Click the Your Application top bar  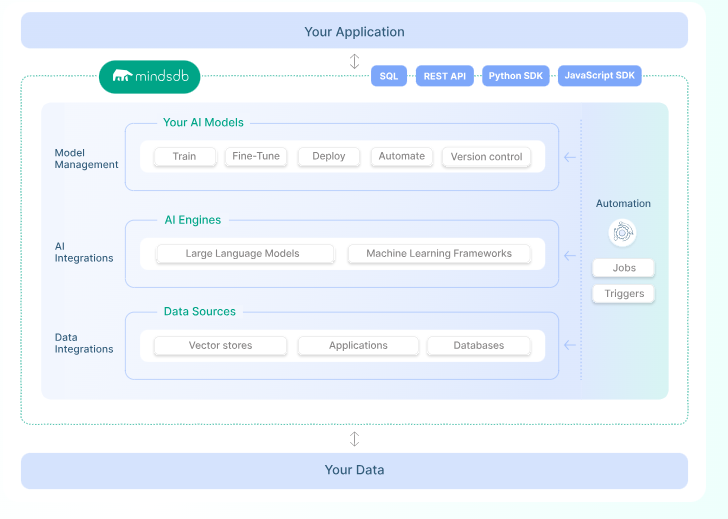point(354,32)
